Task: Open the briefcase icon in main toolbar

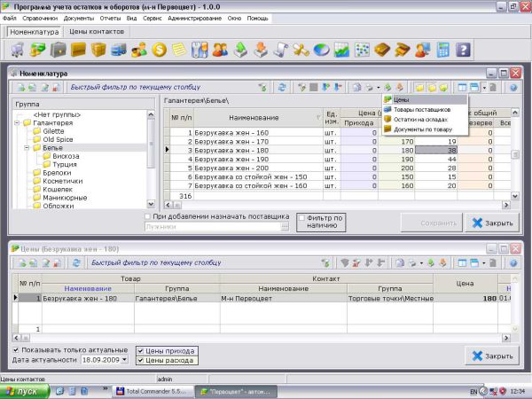Action: pos(58,51)
